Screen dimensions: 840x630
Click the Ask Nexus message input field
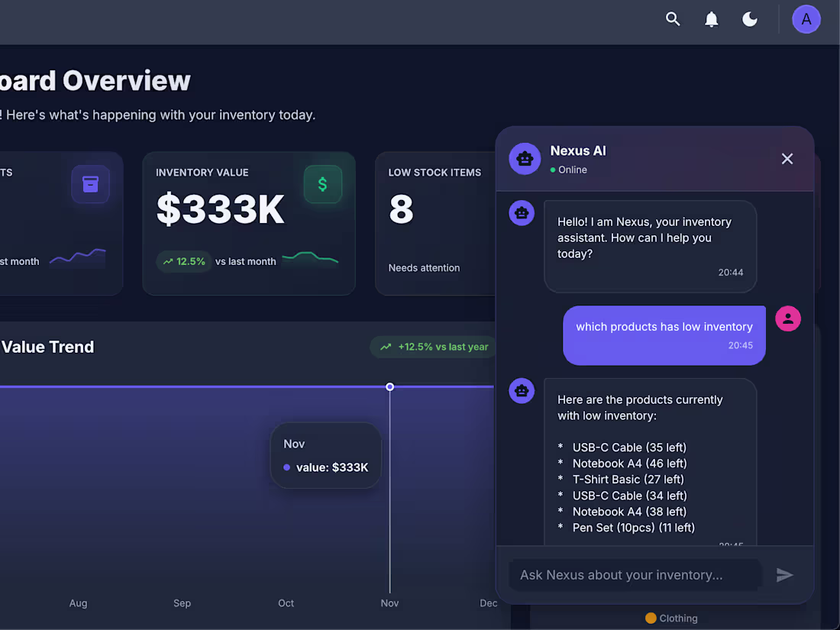(x=635, y=575)
